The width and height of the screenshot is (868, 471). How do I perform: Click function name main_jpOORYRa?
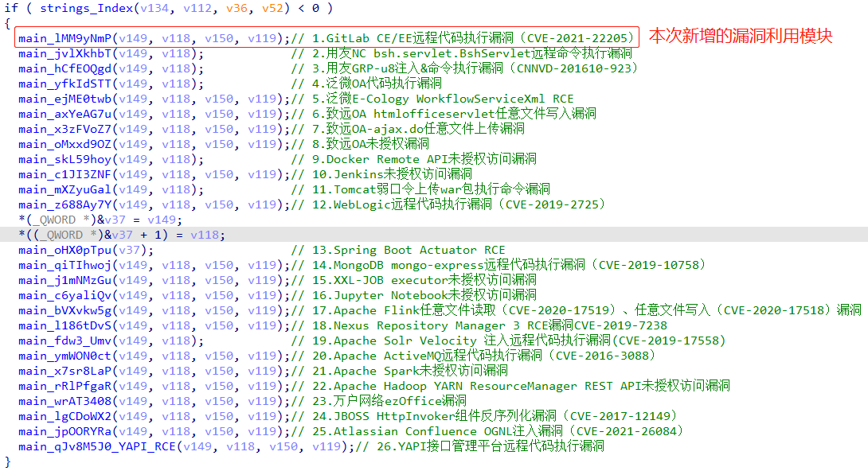(65, 431)
